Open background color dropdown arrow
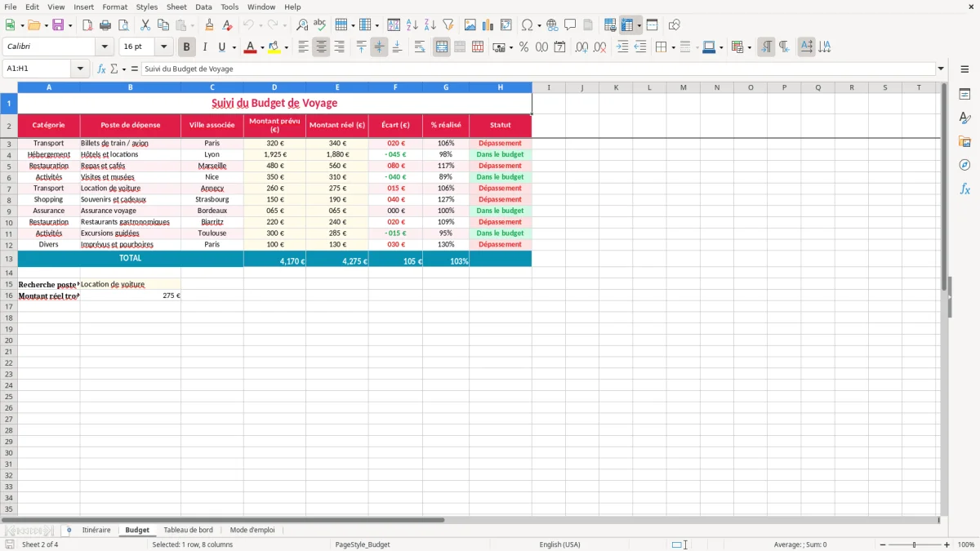Screen dimensions: 980x551 286,47
